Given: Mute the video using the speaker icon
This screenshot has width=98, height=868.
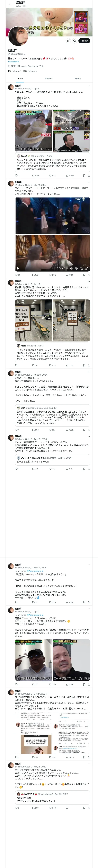Looking at the screenshot, I should [71, 269].
